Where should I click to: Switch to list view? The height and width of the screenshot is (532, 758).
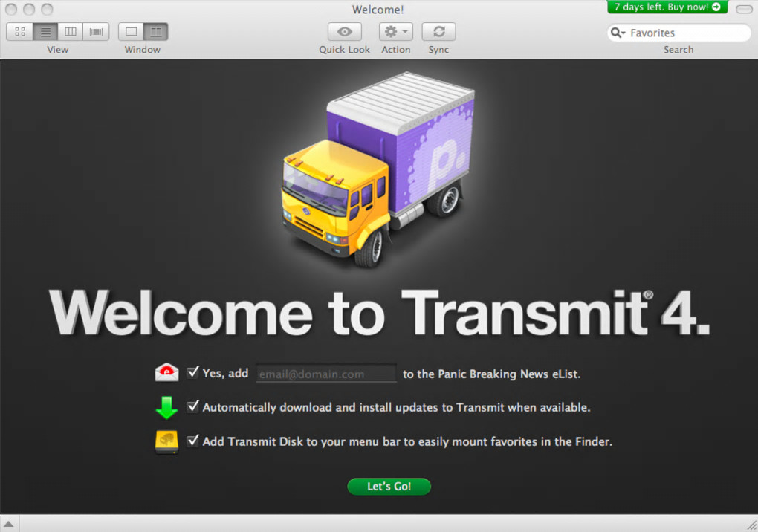[45, 32]
